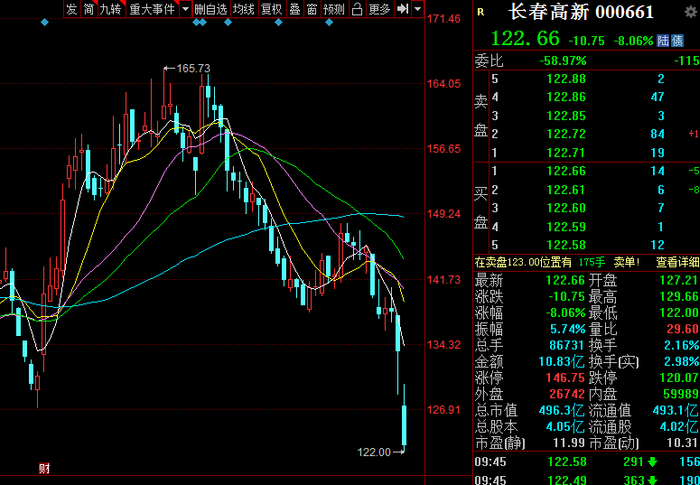Click the 债 bond tag

pyautogui.click(x=677, y=41)
